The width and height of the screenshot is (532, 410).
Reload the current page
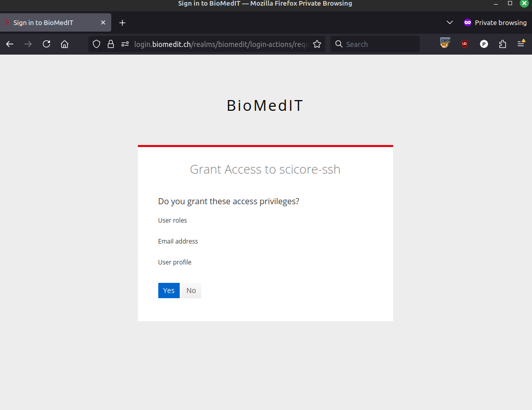[x=46, y=44]
